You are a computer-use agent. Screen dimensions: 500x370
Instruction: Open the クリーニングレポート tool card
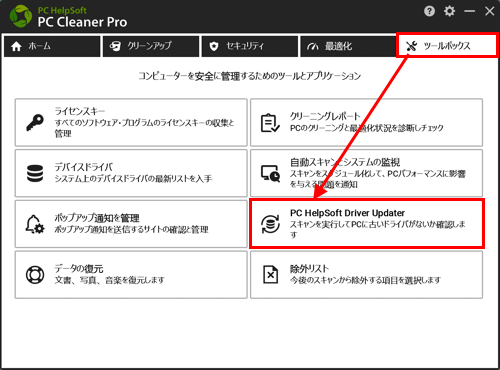(x=366, y=122)
